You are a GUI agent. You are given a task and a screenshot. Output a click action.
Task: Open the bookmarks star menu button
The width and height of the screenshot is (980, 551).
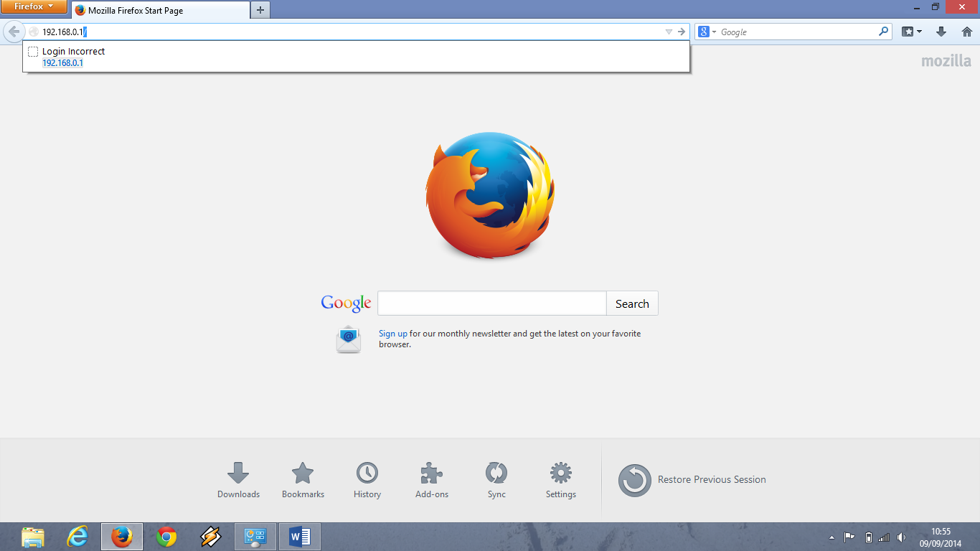pos(912,32)
